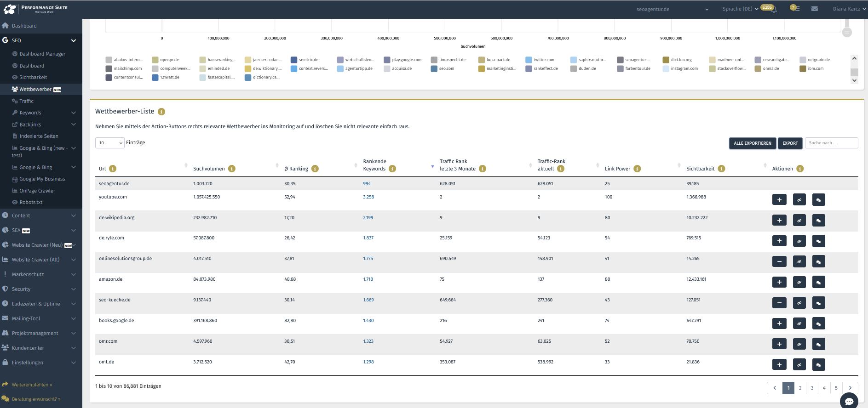The image size is (868, 408).
Task: Open link icon for books.google.de row
Action: click(x=799, y=324)
